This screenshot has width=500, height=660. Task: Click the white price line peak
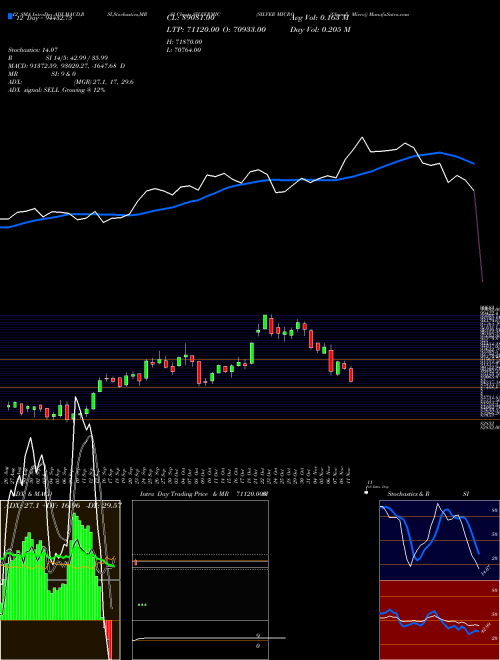pos(362,138)
